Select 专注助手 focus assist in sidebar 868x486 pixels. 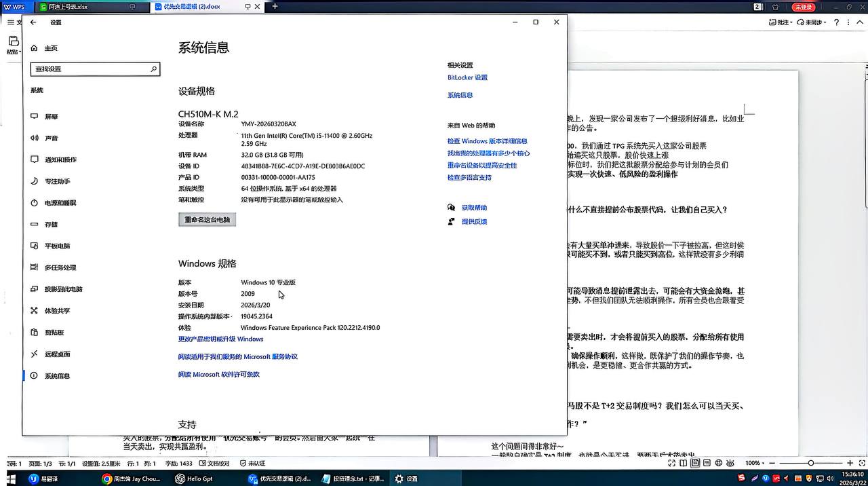pyautogui.click(x=57, y=181)
